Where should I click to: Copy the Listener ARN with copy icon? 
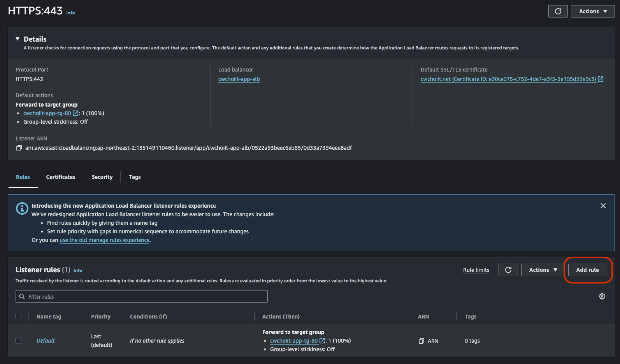(x=19, y=148)
